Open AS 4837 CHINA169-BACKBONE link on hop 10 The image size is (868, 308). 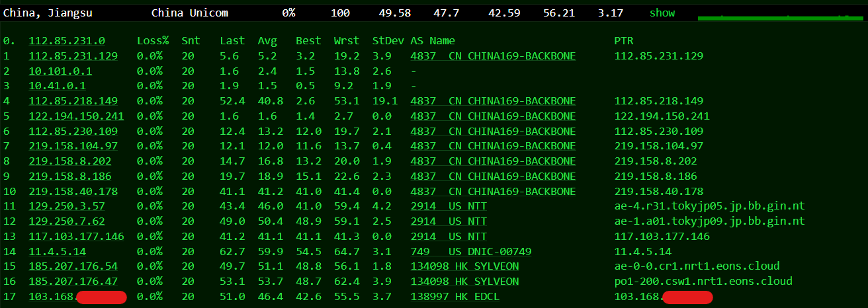tap(493, 191)
